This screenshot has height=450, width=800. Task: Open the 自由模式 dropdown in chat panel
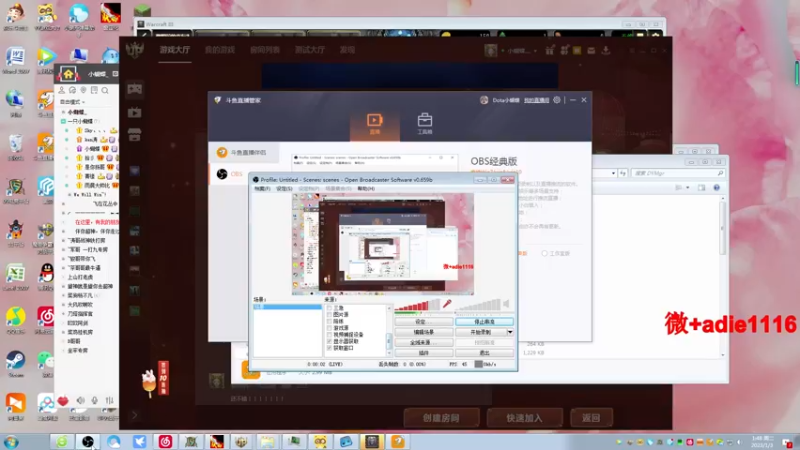[72, 102]
